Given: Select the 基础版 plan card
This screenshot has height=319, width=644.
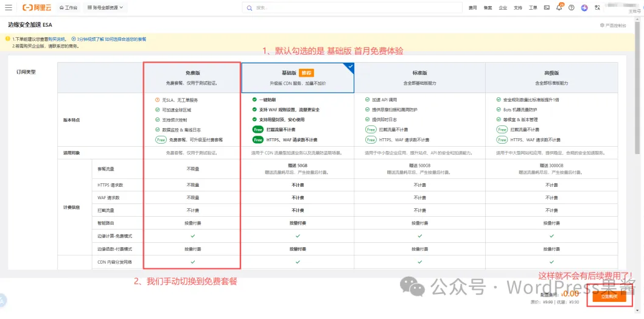Looking at the screenshot, I should (x=298, y=77).
